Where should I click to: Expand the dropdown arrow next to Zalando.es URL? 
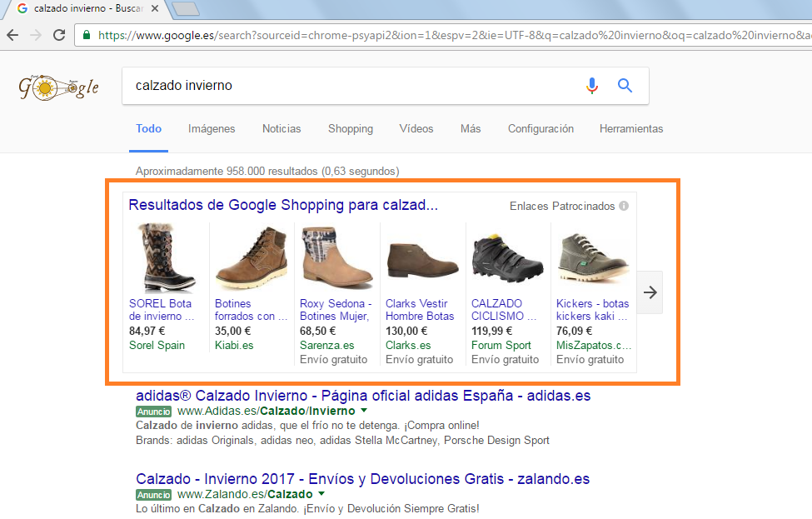(321, 494)
